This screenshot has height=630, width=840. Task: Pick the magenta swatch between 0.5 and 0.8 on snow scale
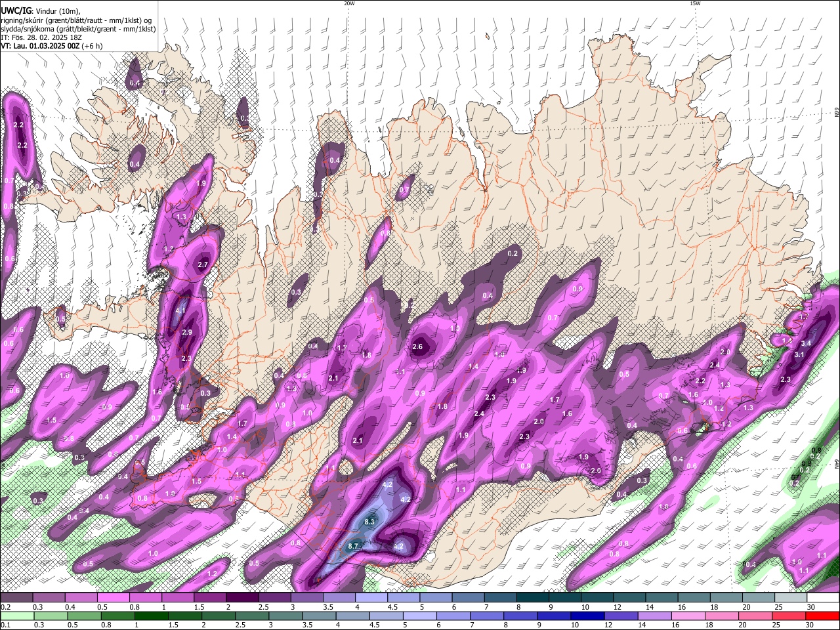[x=113, y=597]
